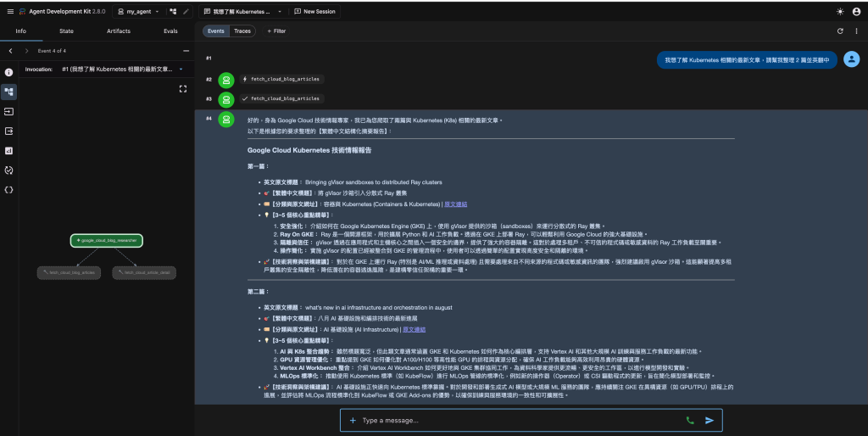Viewport: 868px width, 436px height.
Task: Select the google_cloud_blog_researcher graph node
Action: [107, 240]
